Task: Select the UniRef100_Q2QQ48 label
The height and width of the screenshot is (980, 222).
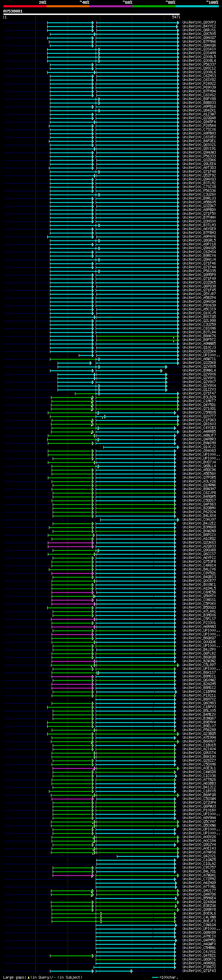Action: pyautogui.click(x=199, y=118)
